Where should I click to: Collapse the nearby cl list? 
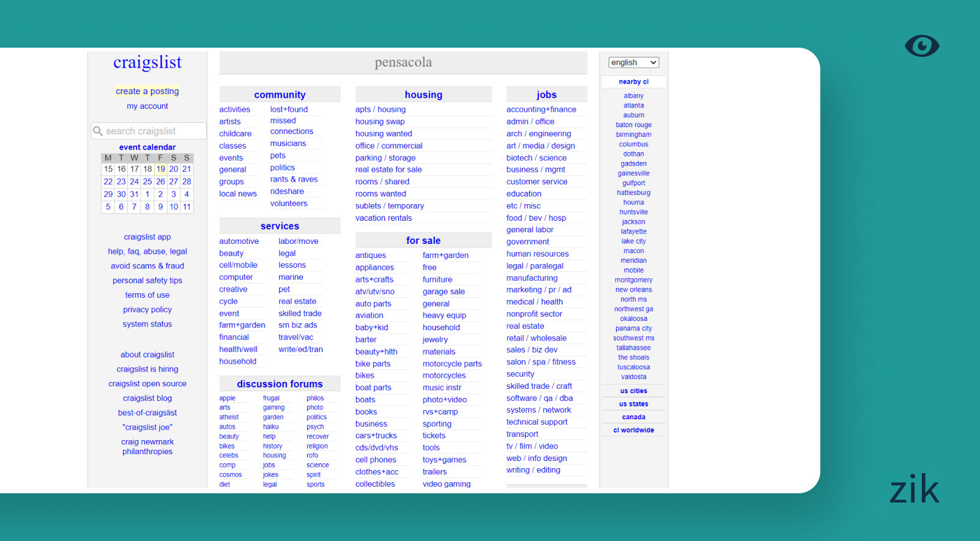(634, 82)
